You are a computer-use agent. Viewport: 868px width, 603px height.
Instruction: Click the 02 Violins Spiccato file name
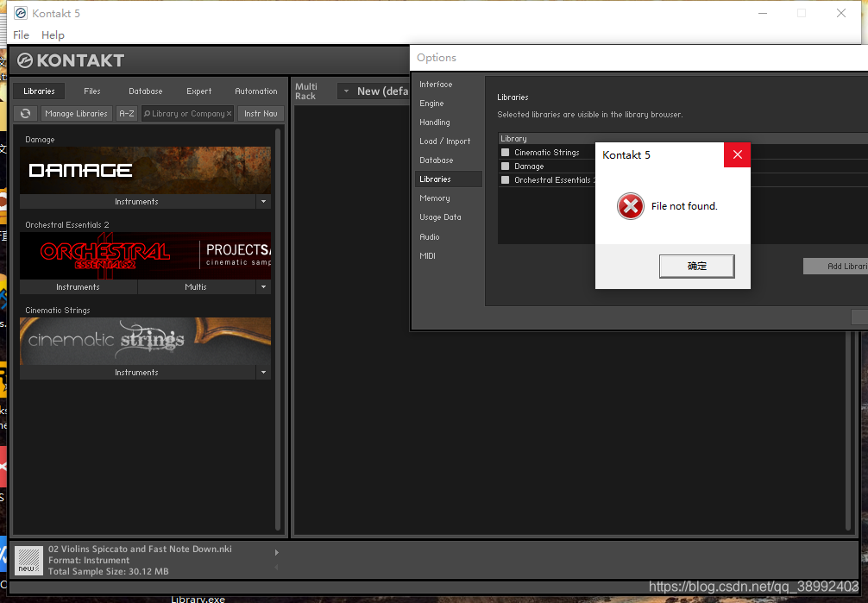(x=140, y=549)
